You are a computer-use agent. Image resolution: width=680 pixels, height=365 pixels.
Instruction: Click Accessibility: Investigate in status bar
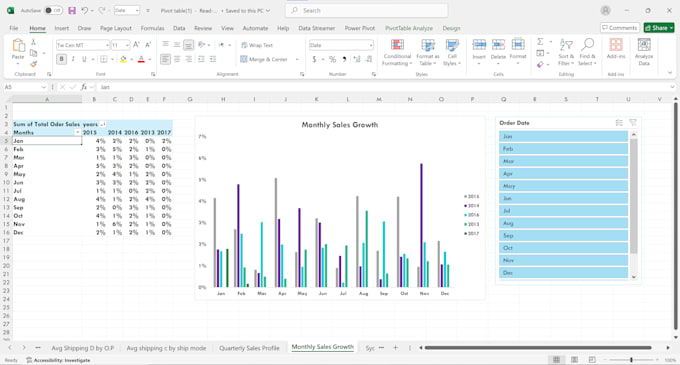pos(58,360)
